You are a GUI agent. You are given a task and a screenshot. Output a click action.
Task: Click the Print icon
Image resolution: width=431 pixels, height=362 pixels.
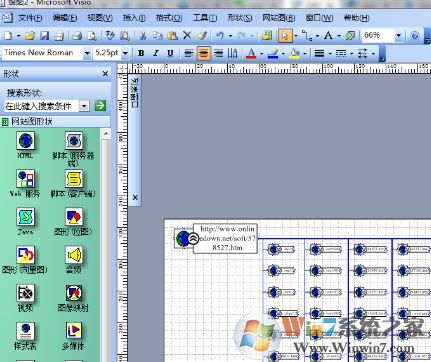77,35
